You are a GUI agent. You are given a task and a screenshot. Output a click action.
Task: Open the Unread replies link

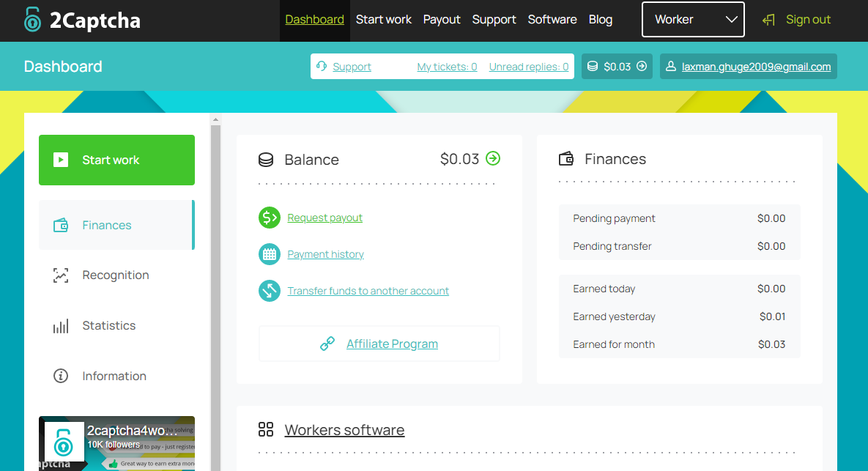(x=528, y=67)
